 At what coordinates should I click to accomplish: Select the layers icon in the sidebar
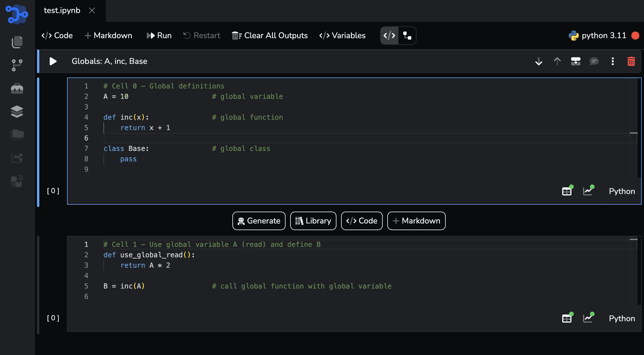coord(17,112)
